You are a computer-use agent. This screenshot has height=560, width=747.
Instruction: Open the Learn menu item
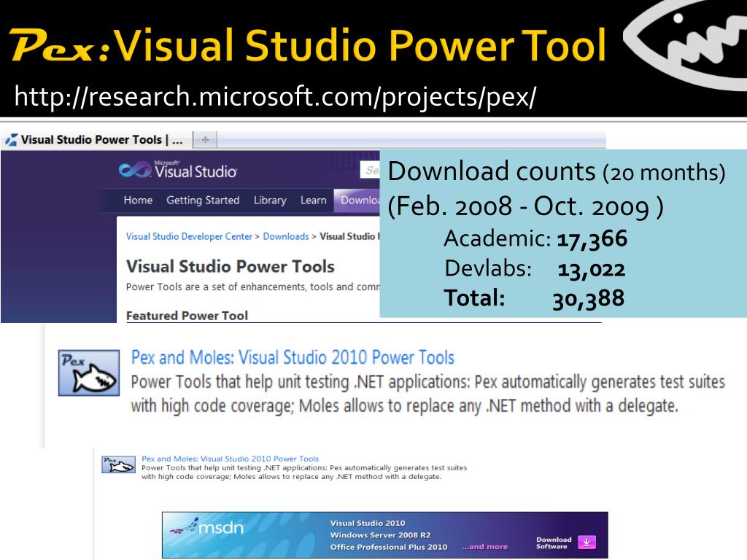314,200
